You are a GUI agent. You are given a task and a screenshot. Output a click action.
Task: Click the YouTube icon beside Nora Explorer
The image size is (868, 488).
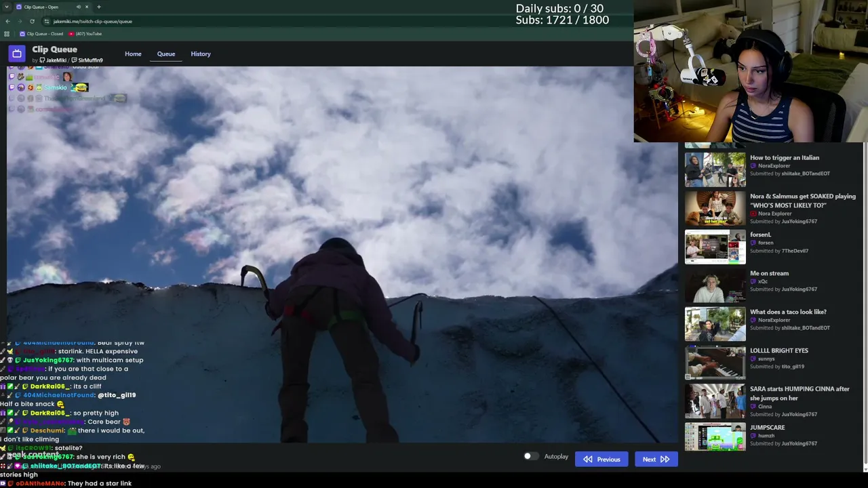pyautogui.click(x=753, y=213)
